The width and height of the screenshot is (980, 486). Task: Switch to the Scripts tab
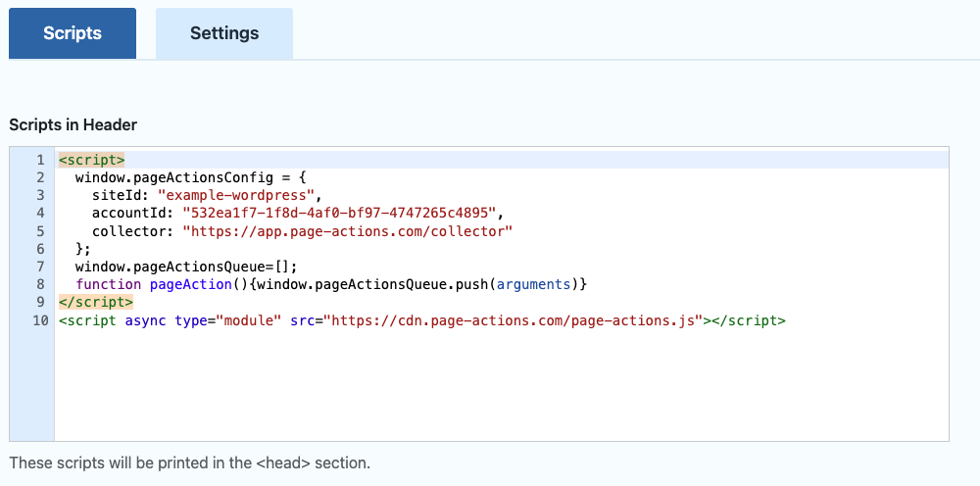[x=73, y=33]
